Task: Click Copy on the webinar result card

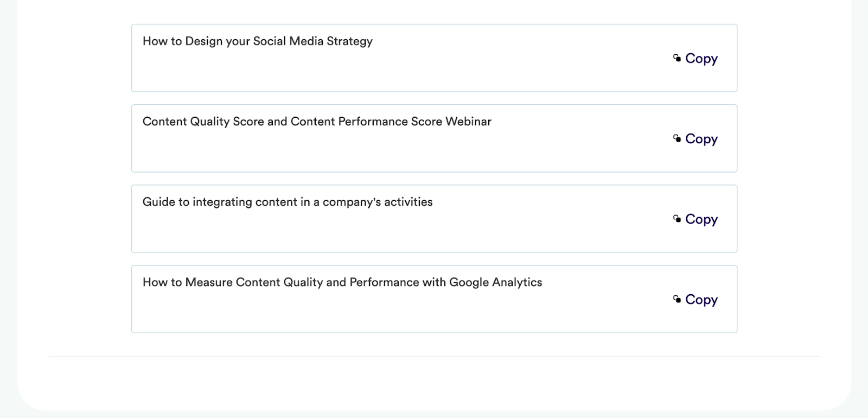Action: (x=701, y=139)
